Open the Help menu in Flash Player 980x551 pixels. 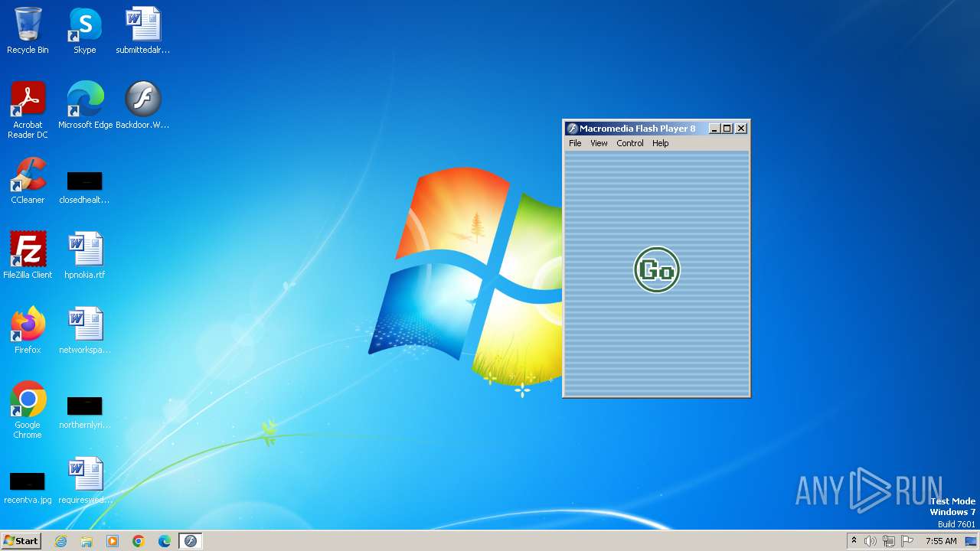(660, 143)
